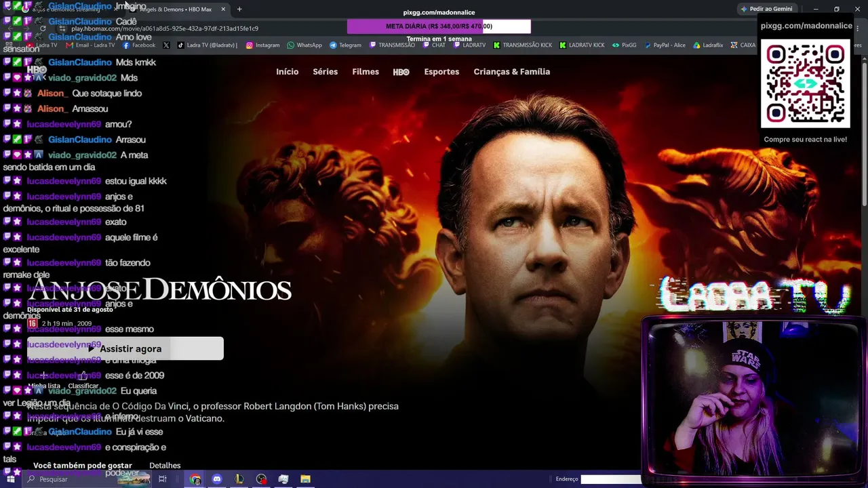Click the Chrome taskbar icon

click(x=195, y=479)
